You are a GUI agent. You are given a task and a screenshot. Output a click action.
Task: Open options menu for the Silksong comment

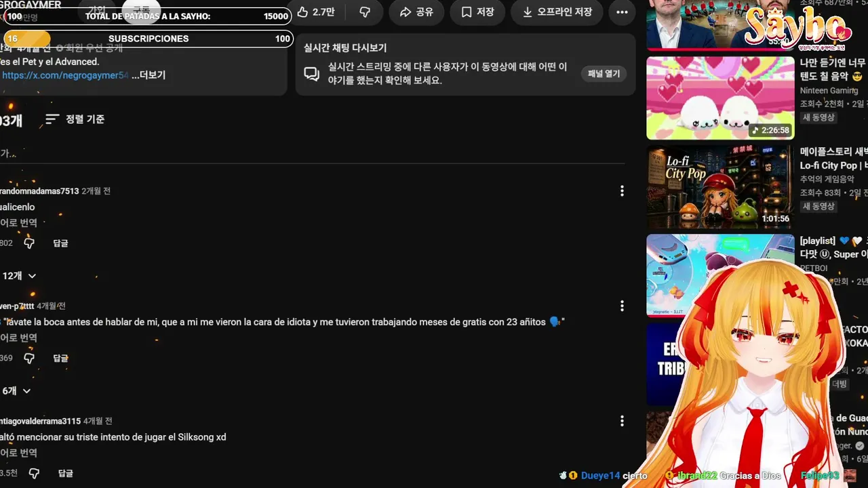[622, 422]
